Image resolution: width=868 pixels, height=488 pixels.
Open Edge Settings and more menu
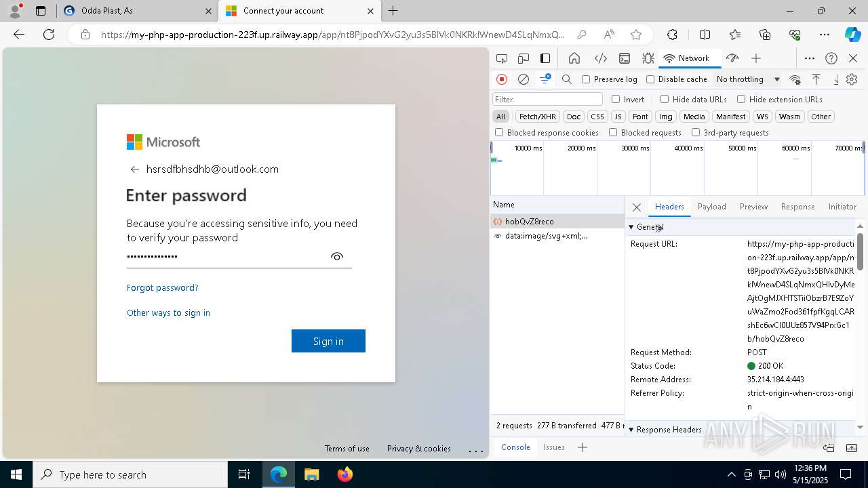[x=825, y=35]
